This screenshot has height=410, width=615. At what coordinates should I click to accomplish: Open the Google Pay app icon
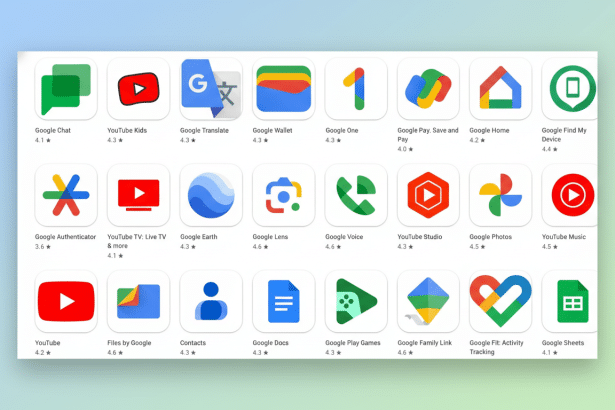pyautogui.click(x=428, y=89)
